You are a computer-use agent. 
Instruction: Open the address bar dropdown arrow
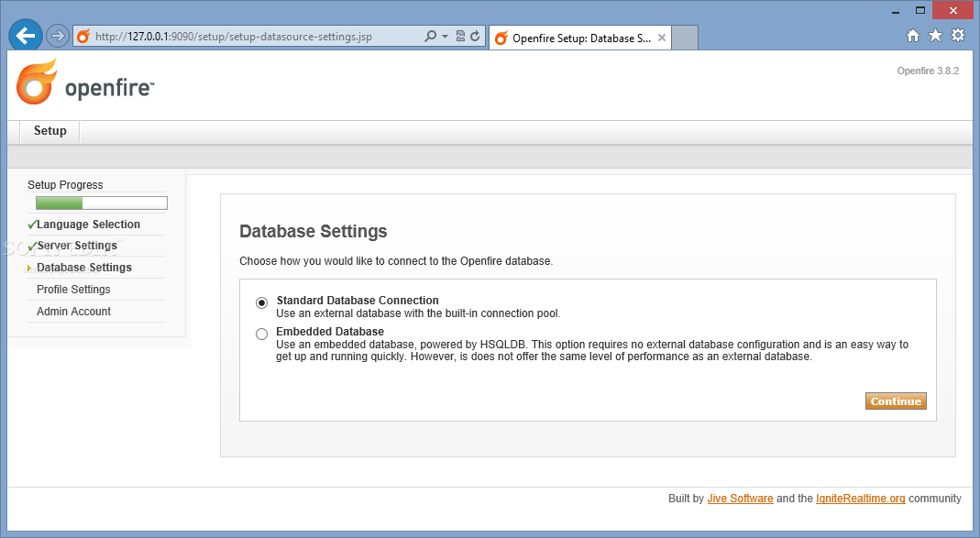[x=445, y=37]
